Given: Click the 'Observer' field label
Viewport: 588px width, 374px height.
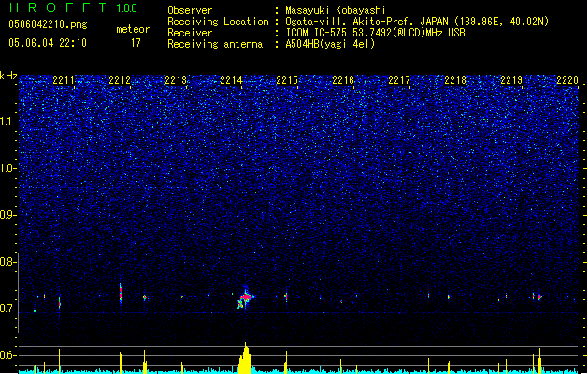Looking at the screenshot, I should 190,10.
